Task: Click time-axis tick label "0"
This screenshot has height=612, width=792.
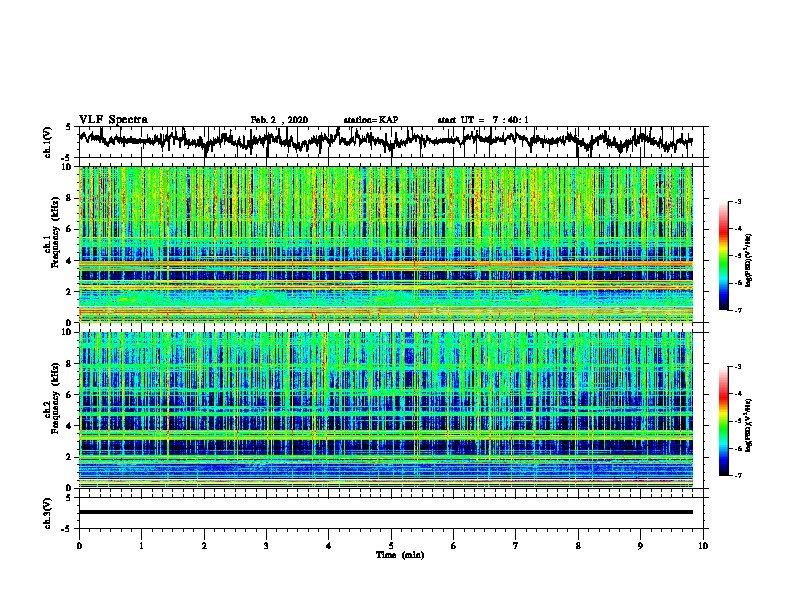Action: 79,546
